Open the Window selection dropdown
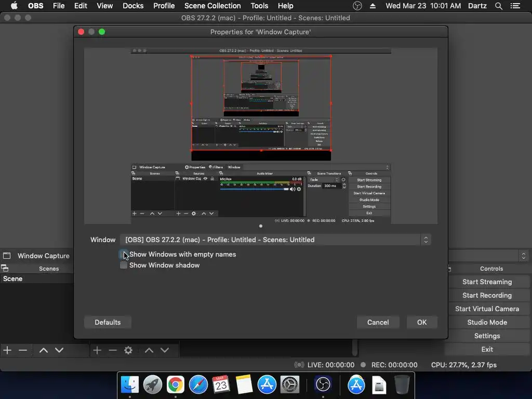This screenshot has width=532, height=399. pyautogui.click(x=275, y=240)
